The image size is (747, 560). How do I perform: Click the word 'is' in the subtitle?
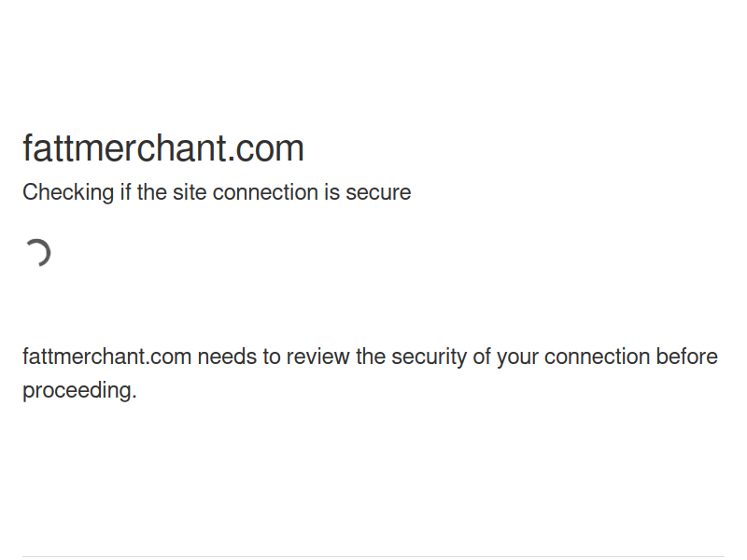pyautogui.click(x=332, y=192)
